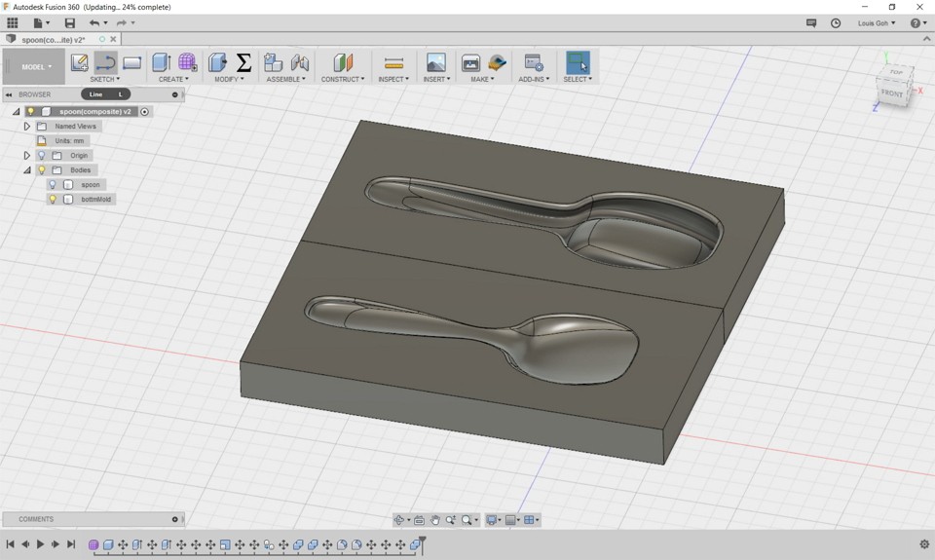Open the MODIFY menu
935x560 pixels.
tap(229, 79)
